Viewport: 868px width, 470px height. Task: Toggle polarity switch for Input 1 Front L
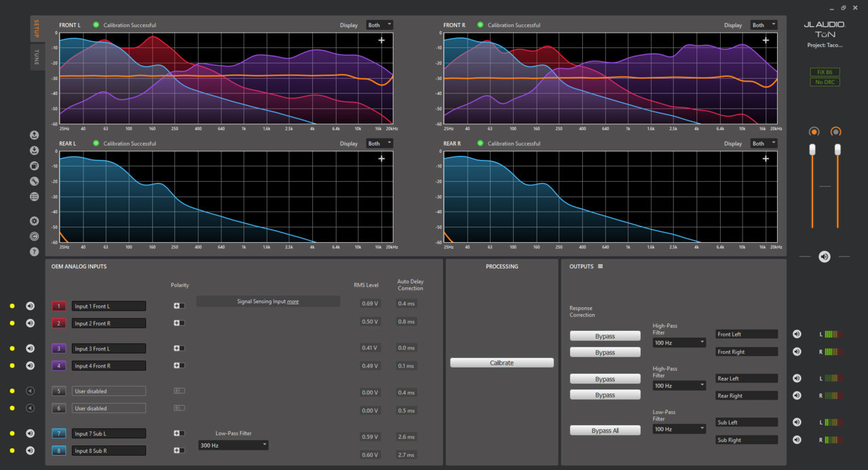pos(179,306)
